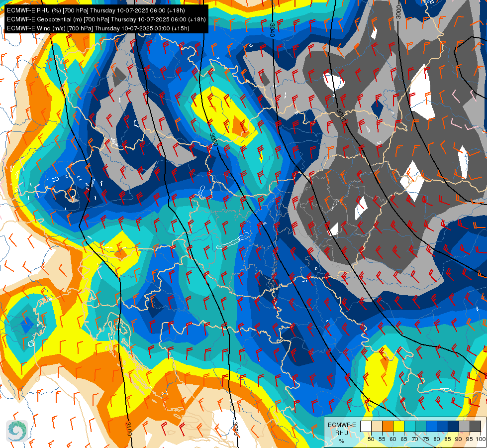
Task: Select the navy 85-90% legend swatch
Action: click(x=454, y=426)
